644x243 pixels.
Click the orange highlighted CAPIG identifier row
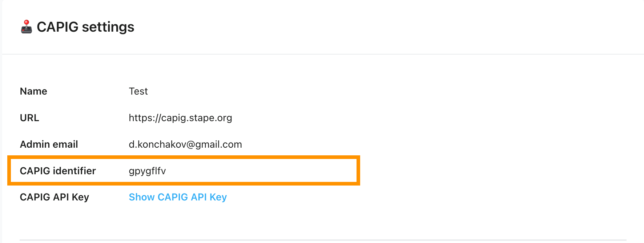(x=184, y=171)
